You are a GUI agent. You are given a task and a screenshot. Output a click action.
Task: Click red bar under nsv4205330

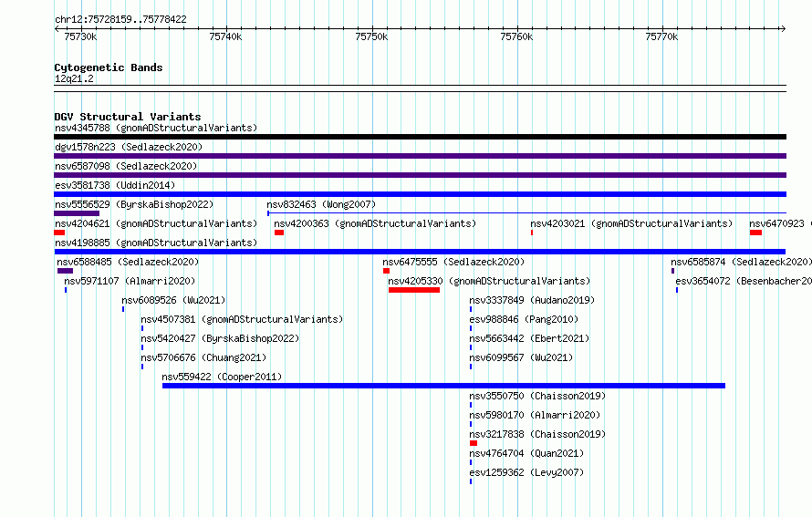[x=414, y=290]
